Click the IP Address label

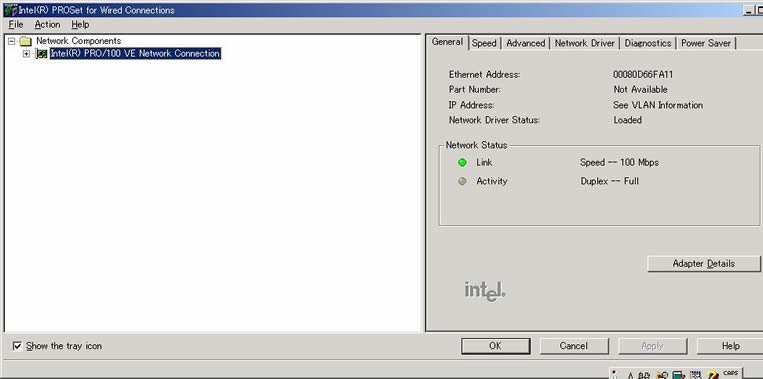click(472, 105)
